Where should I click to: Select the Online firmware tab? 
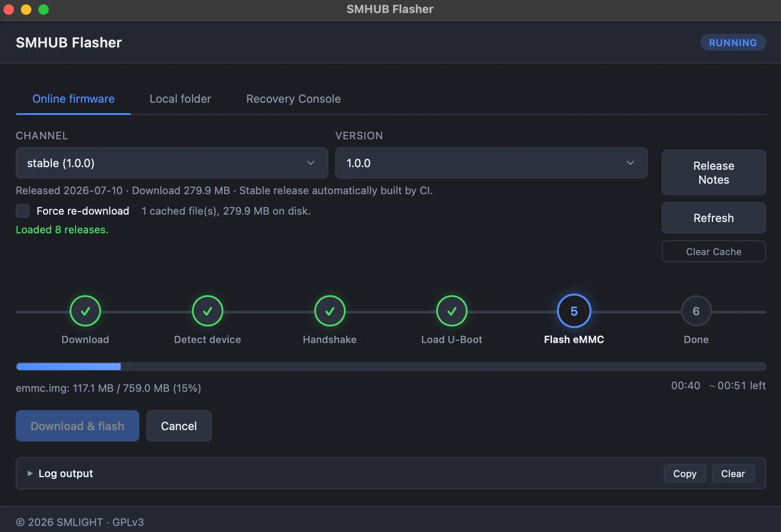[74, 99]
